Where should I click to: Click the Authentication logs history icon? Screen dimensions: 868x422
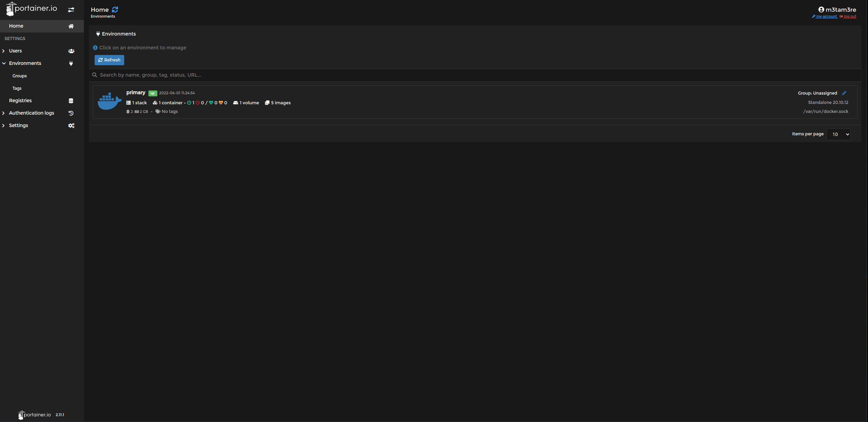[71, 113]
